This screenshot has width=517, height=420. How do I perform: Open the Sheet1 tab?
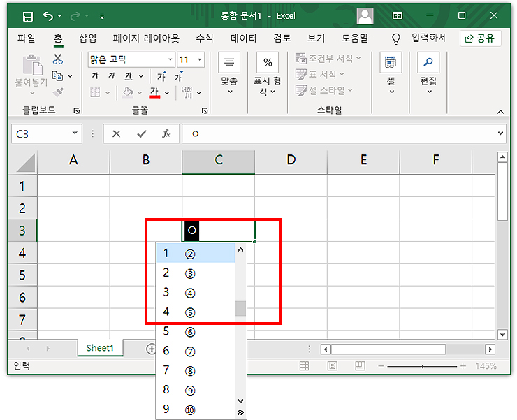click(x=100, y=348)
